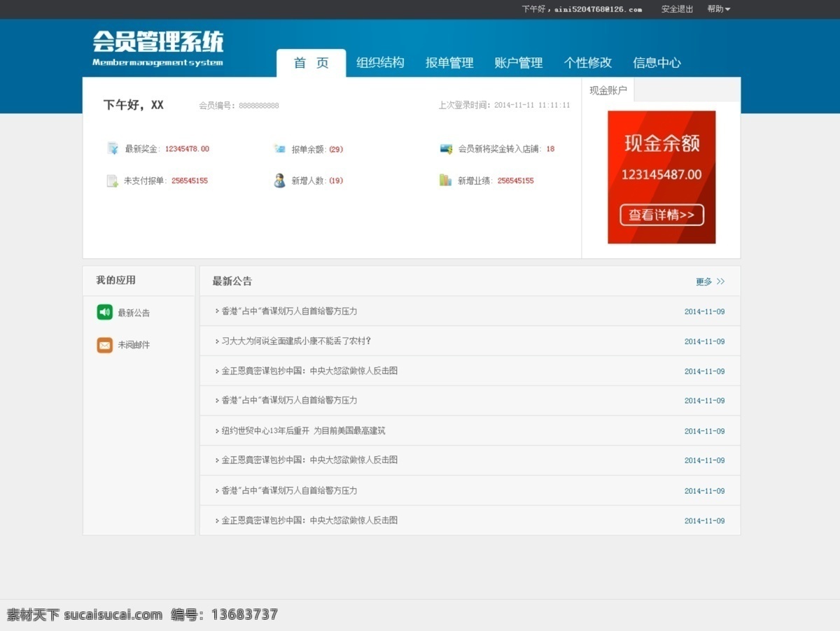
Task: Click 会员新将奖金转入店铺 value 18
Action: pos(550,149)
